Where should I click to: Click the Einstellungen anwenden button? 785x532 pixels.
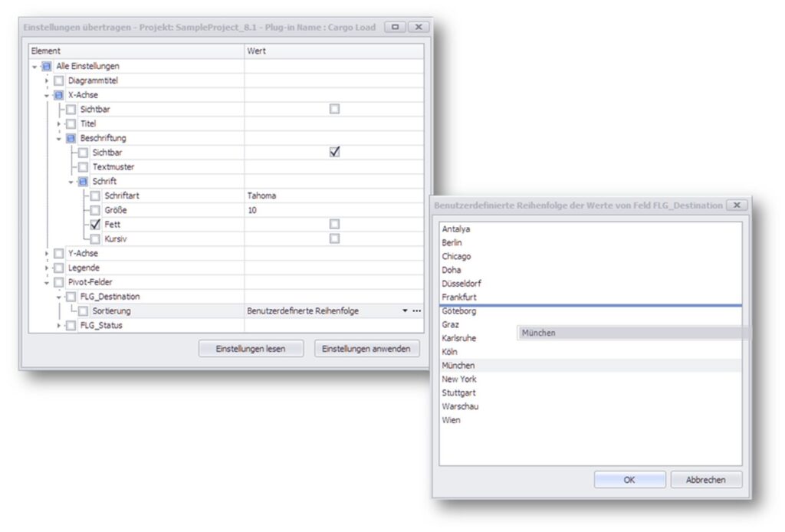(x=366, y=349)
